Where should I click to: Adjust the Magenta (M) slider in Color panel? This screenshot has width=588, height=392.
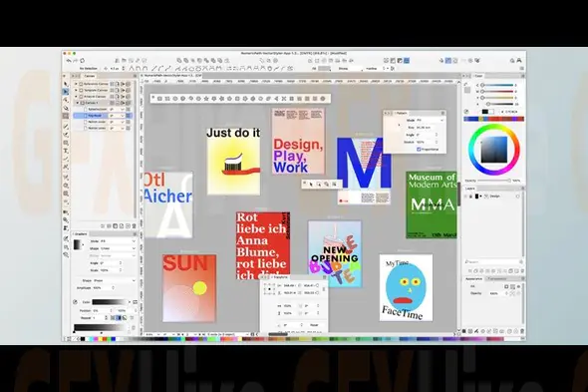pos(497,91)
